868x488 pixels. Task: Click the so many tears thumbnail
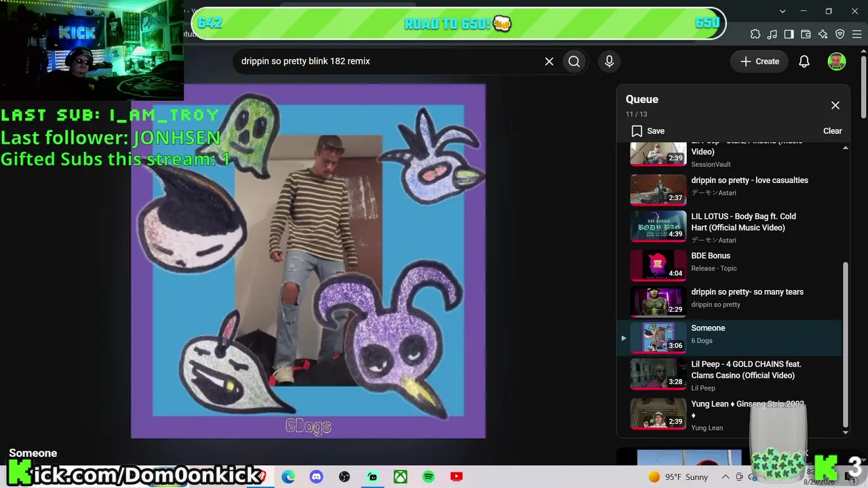click(658, 302)
